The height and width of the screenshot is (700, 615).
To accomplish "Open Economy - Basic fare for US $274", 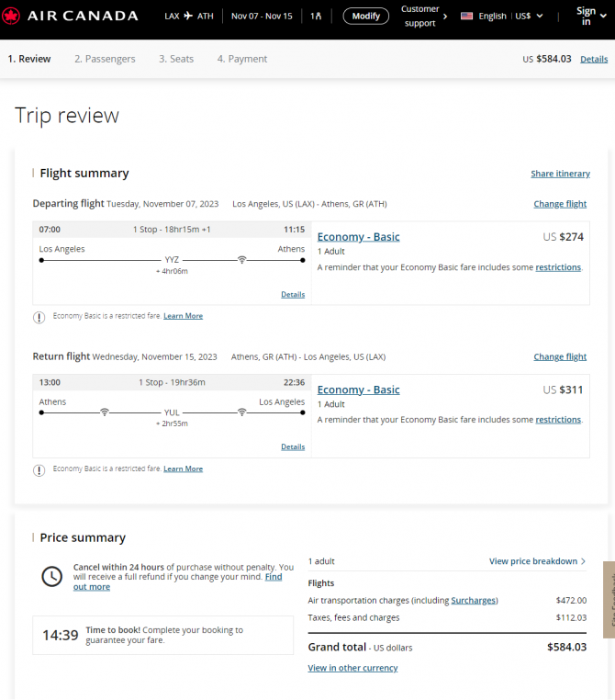I will pyautogui.click(x=359, y=237).
